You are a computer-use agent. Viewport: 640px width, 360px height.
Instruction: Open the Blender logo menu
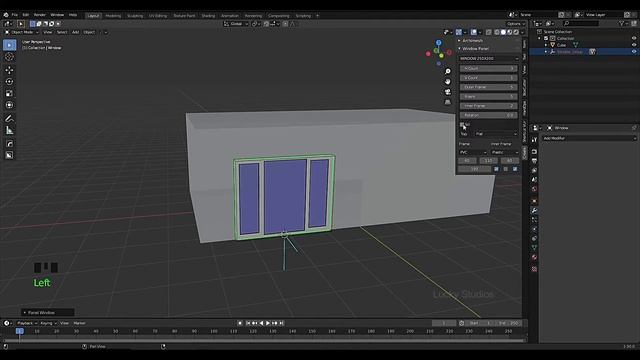tap(6, 15)
